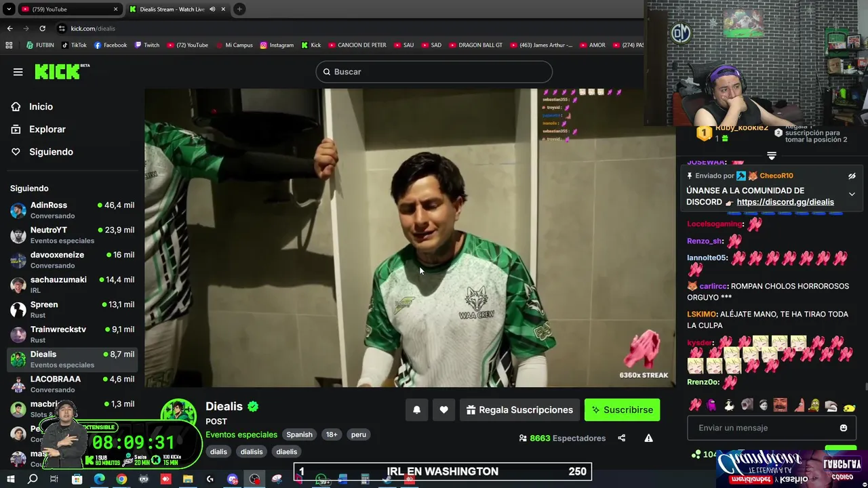Open NeutroYT channel in following list
This screenshot has width=868, height=488.
click(x=72, y=235)
